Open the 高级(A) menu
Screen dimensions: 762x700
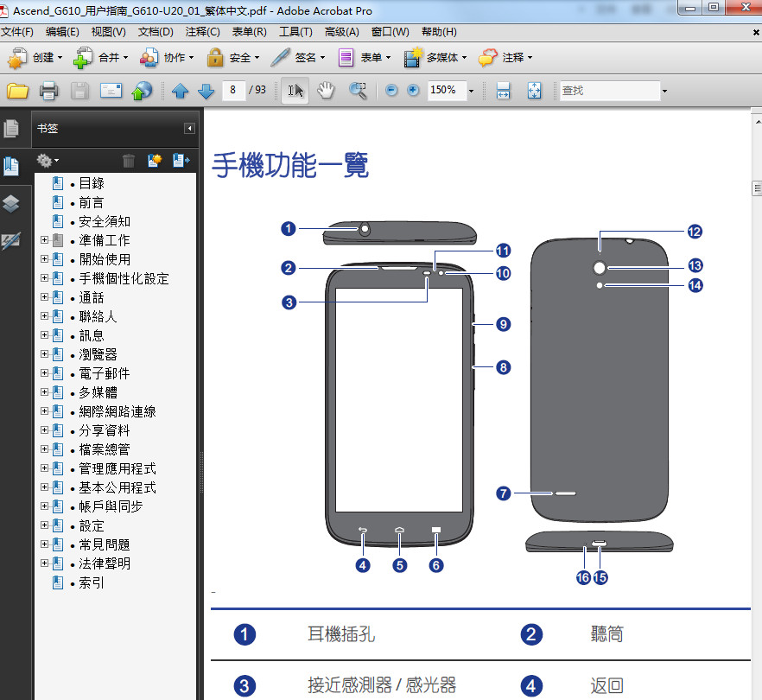tap(341, 32)
